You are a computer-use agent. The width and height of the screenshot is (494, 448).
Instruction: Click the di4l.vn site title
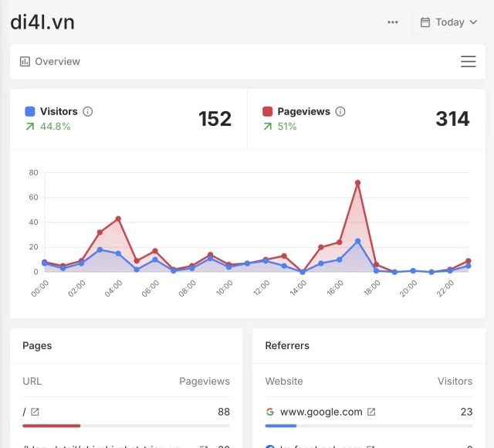[x=42, y=22]
